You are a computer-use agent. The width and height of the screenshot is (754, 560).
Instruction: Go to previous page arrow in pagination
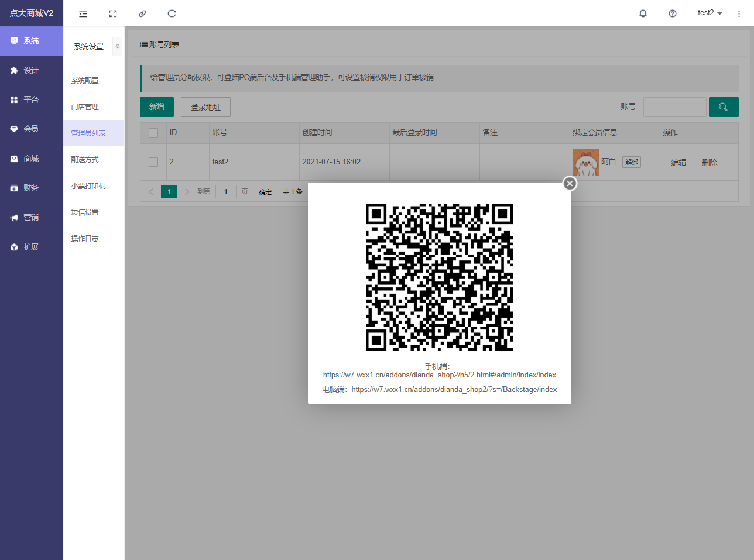tap(151, 192)
